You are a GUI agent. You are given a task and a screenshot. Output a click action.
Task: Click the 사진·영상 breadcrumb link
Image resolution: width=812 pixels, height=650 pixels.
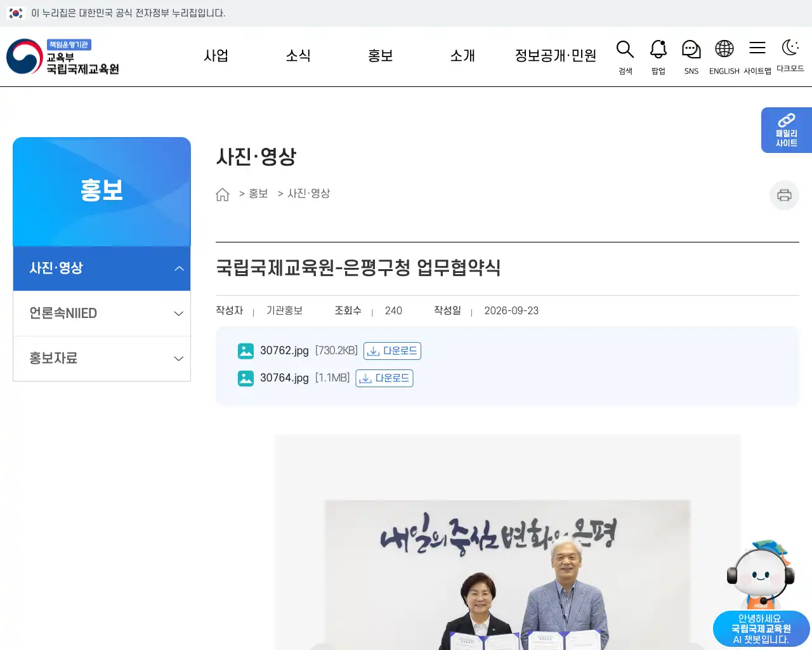[309, 194]
